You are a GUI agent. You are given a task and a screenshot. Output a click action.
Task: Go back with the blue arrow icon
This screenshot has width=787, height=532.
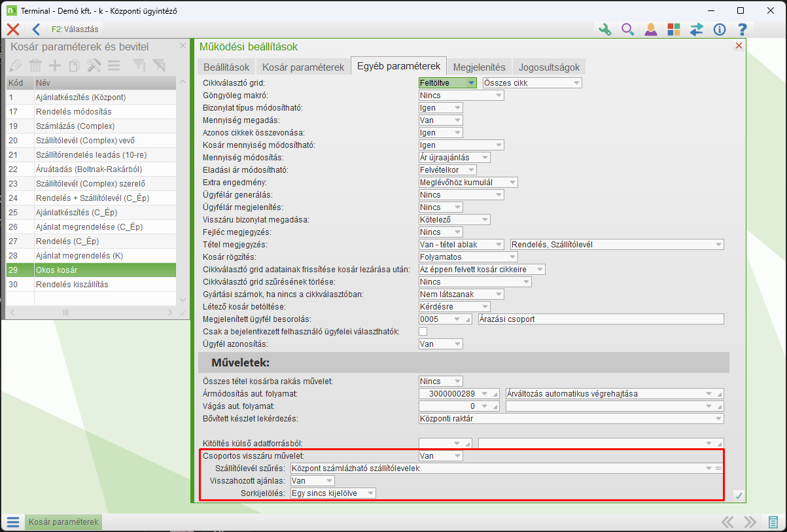pos(36,29)
